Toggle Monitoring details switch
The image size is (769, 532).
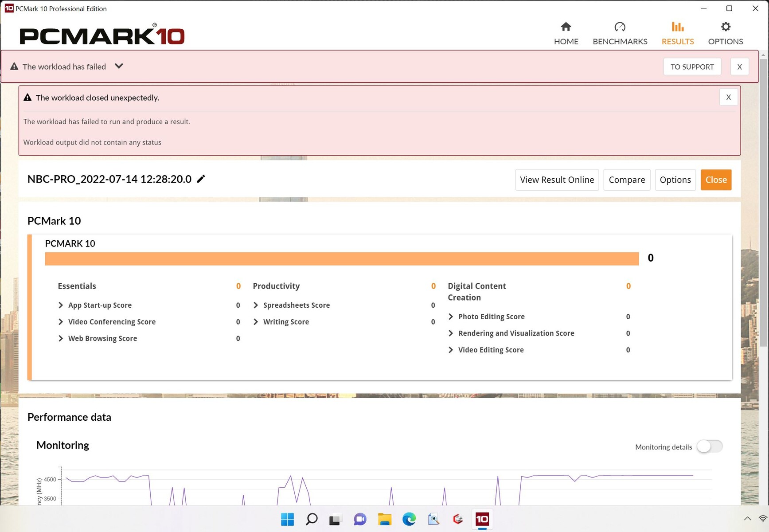click(x=709, y=446)
